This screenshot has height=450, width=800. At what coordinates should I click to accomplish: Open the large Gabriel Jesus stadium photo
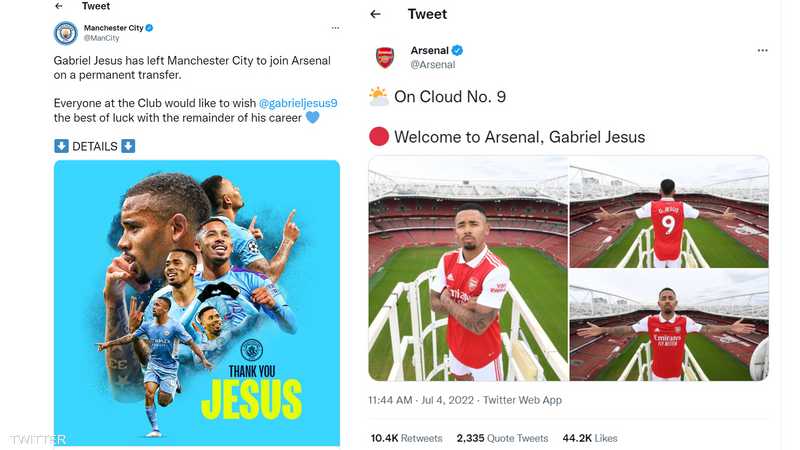pyautogui.click(x=467, y=268)
